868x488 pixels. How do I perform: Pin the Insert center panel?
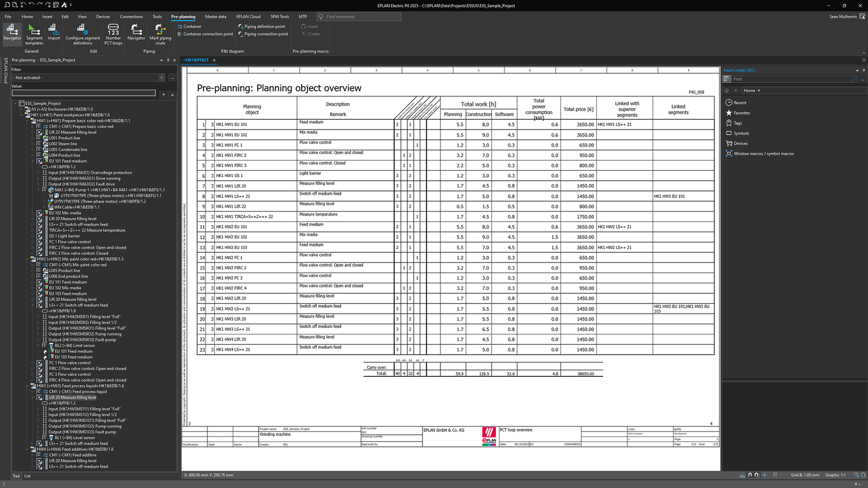coord(863,70)
